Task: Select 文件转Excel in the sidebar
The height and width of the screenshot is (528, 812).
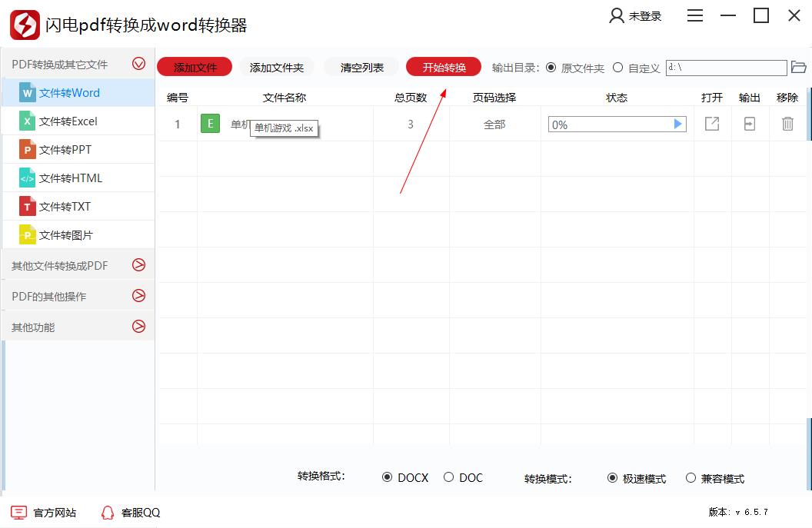Action: 78,121
